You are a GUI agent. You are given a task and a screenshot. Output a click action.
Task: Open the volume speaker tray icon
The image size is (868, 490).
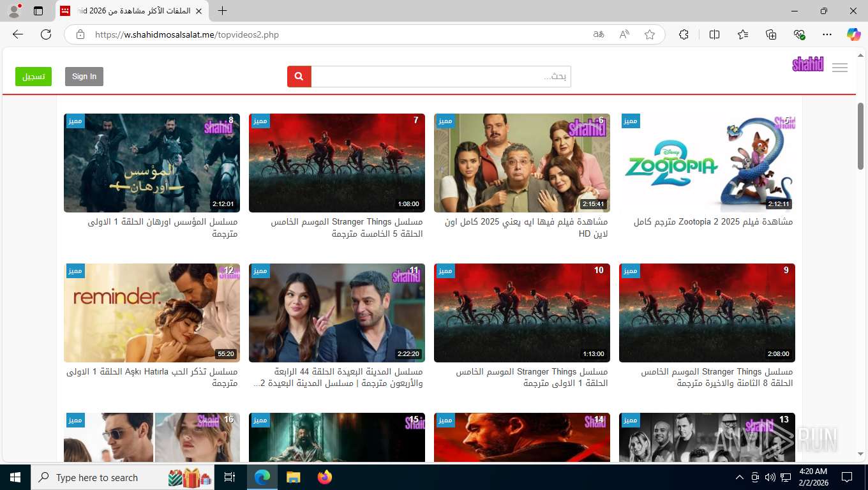tap(770, 477)
